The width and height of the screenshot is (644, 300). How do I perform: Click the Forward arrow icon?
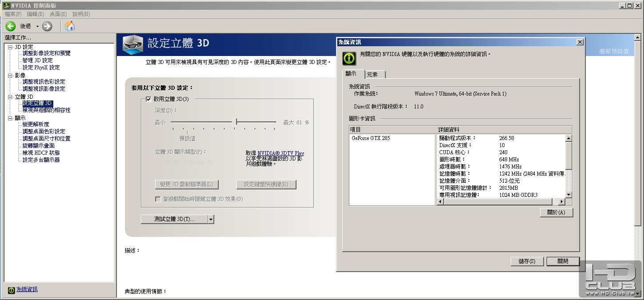point(47,26)
